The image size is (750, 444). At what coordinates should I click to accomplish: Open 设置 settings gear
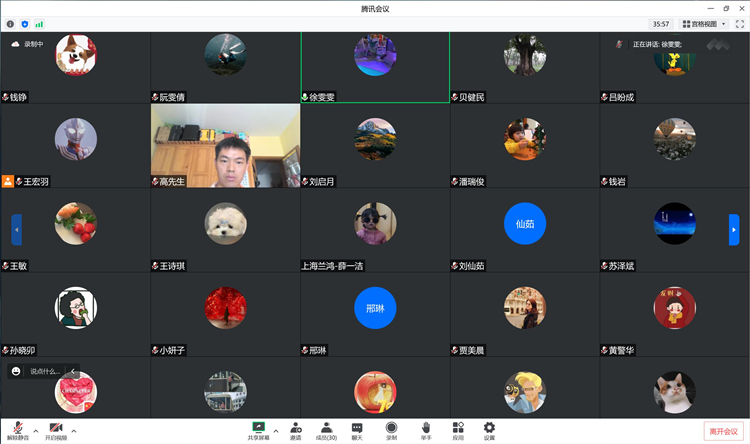click(489, 431)
